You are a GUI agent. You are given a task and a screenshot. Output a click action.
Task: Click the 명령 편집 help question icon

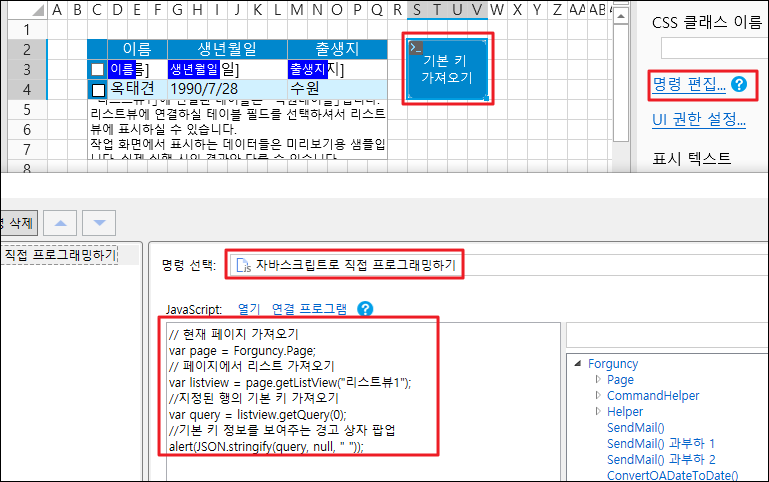point(739,85)
